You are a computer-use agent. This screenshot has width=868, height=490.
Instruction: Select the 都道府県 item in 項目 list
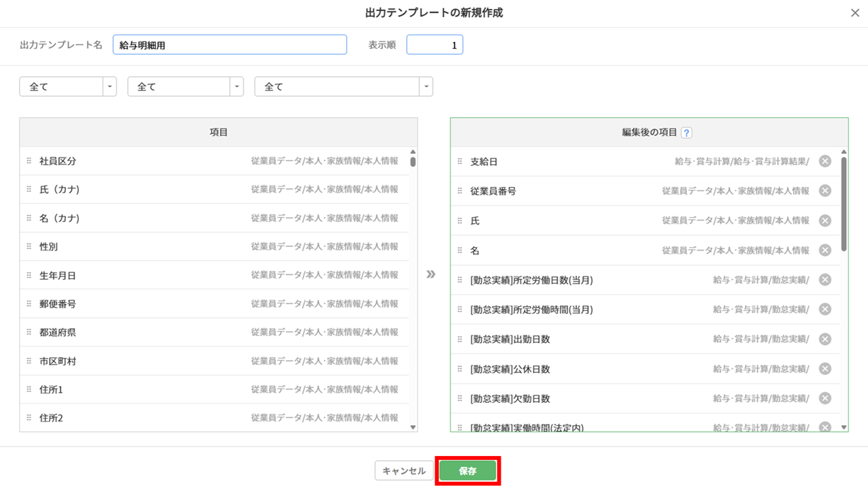pyautogui.click(x=58, y=333)
